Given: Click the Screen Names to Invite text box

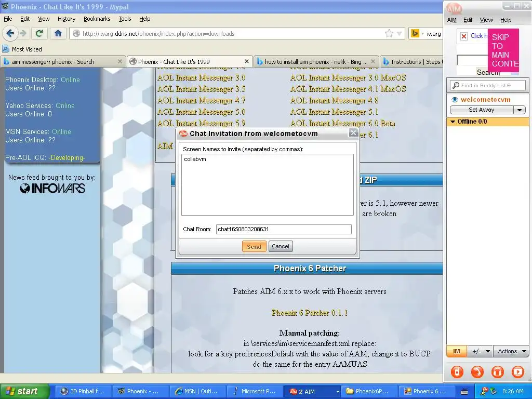Looking at the screenshot, I should tap(268, 184).
